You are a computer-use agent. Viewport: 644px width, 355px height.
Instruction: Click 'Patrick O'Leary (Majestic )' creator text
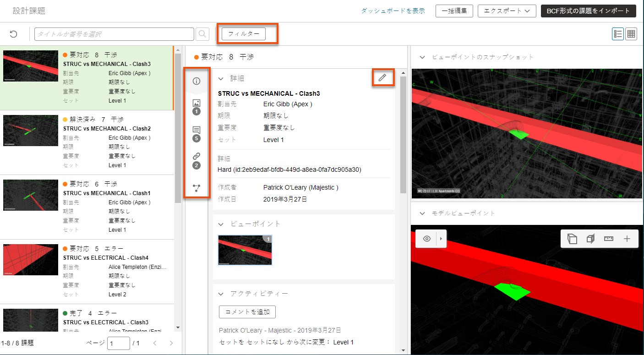click(301, 187)
